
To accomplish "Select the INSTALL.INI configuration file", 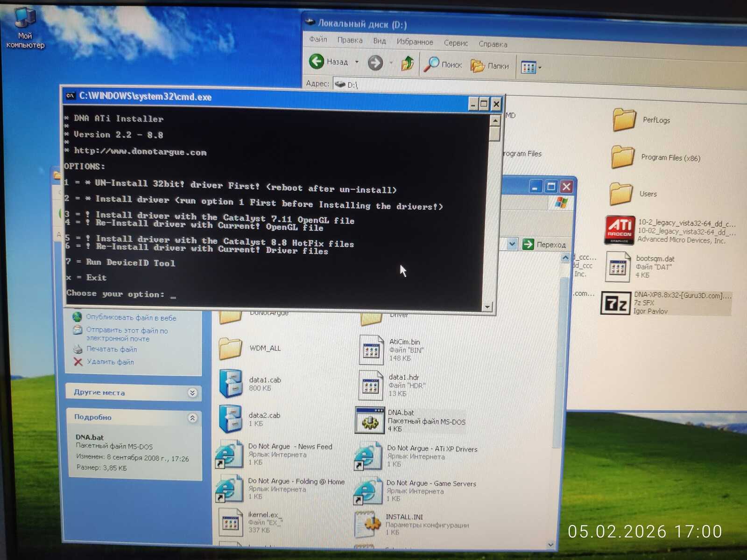I will click(412, 525).
